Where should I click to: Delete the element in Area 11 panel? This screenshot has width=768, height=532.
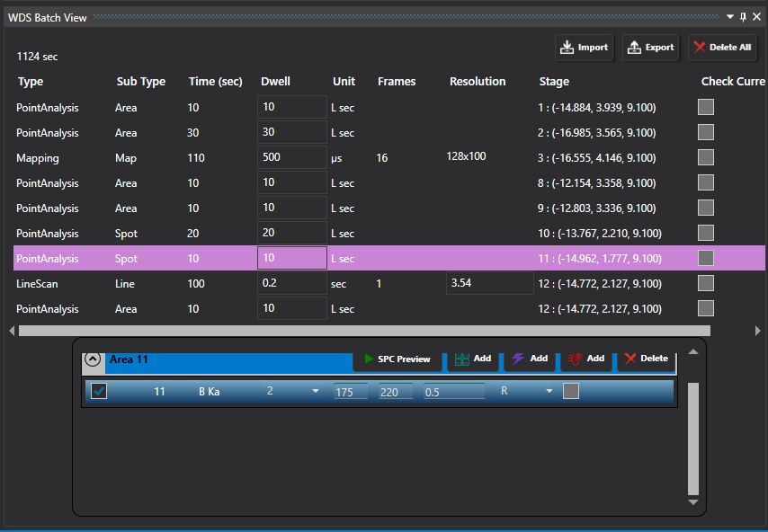pyautogui.click(x=646, y=359)
